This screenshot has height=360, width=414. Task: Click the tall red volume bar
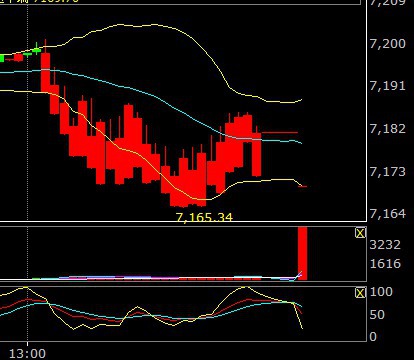coord(302,253)
